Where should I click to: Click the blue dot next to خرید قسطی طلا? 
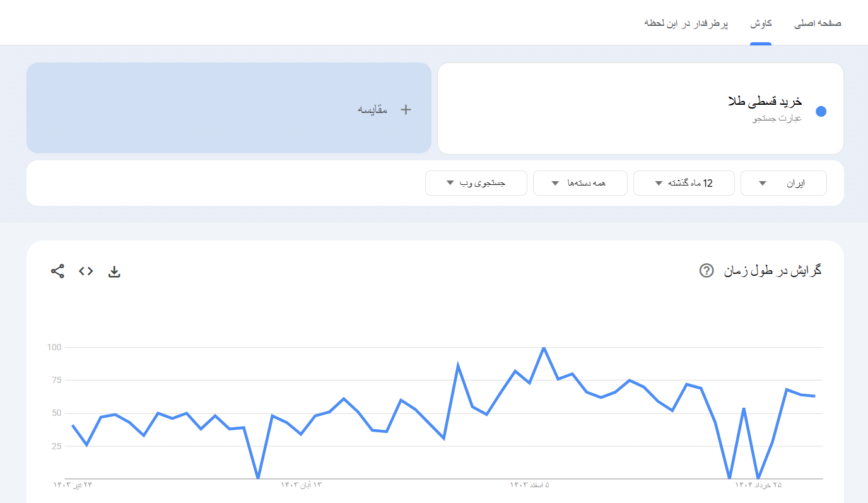point(821,111)
